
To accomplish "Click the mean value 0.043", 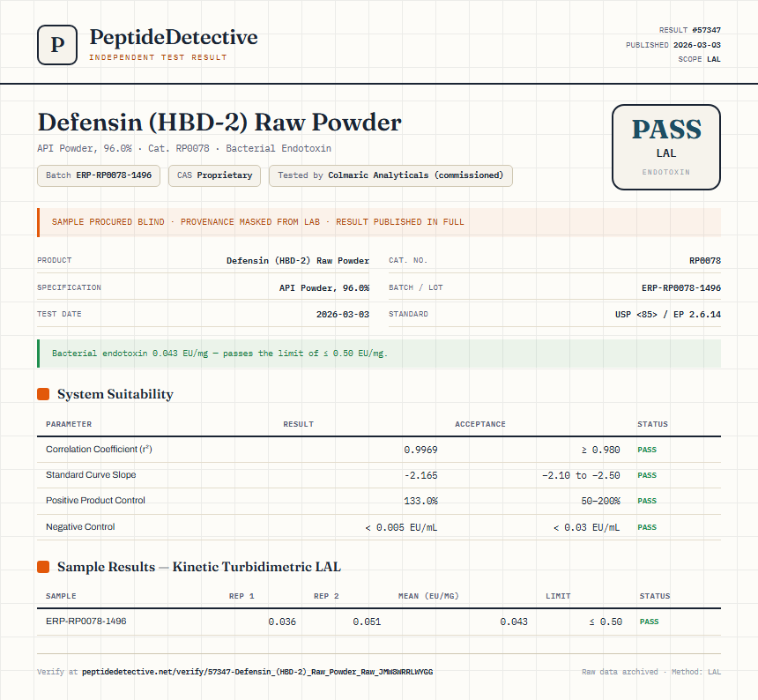I will point(514,622).
